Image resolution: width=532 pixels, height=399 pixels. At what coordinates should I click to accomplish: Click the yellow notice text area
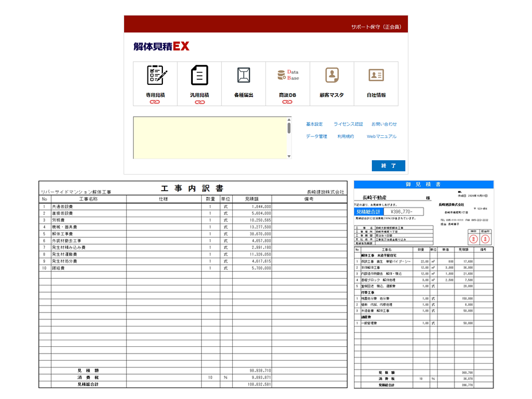pyautogui.click(x=209, y=138)
